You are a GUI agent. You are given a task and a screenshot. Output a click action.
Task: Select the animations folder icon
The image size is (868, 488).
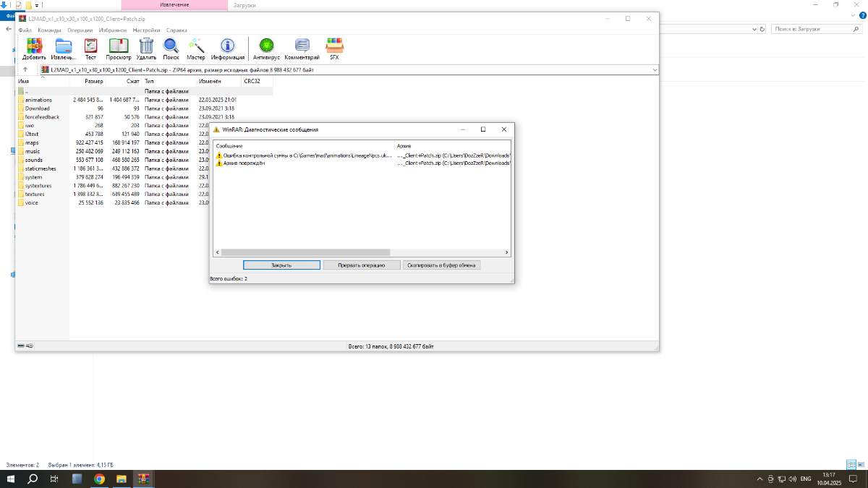(21, 100)
